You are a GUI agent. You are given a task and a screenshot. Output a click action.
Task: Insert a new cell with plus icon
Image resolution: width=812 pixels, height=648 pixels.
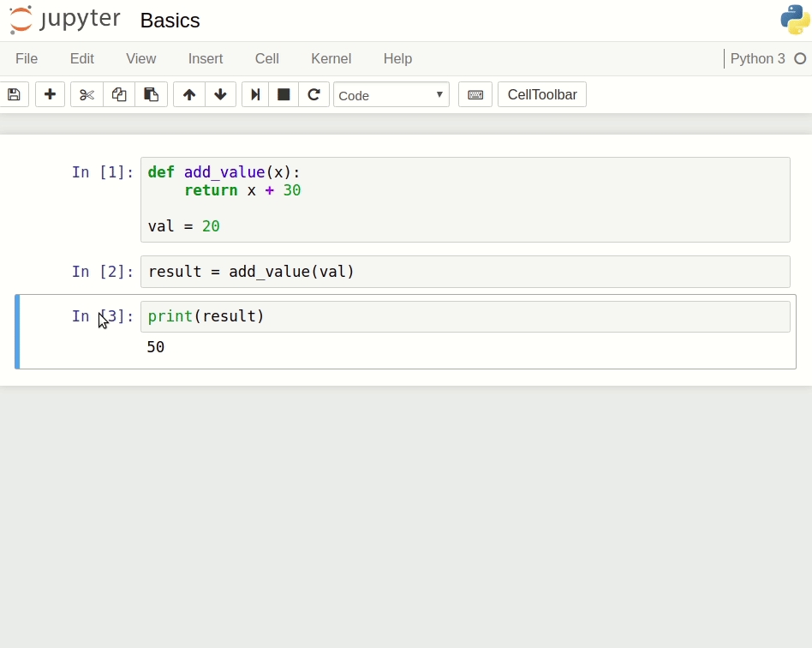pos(50,94)
